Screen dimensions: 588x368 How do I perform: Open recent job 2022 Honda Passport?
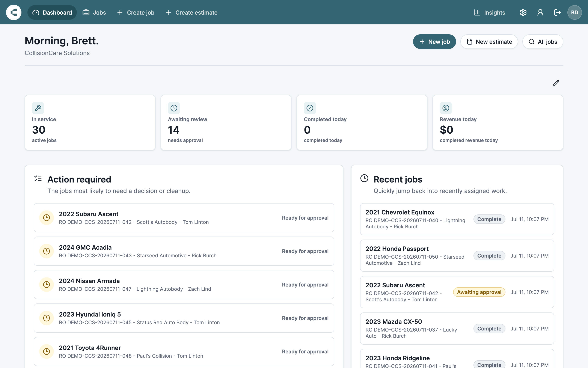coord(457,256)
